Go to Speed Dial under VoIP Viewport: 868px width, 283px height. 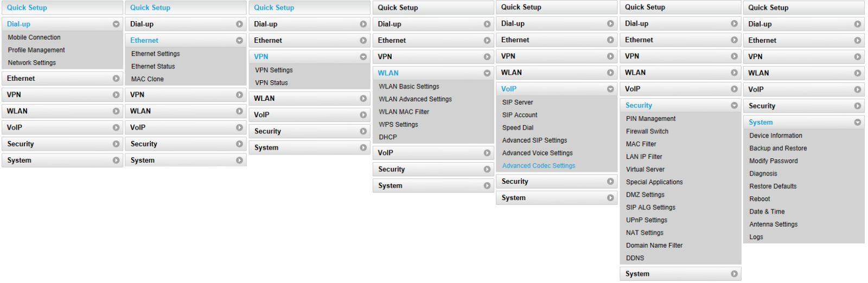(x=518, y=128)
